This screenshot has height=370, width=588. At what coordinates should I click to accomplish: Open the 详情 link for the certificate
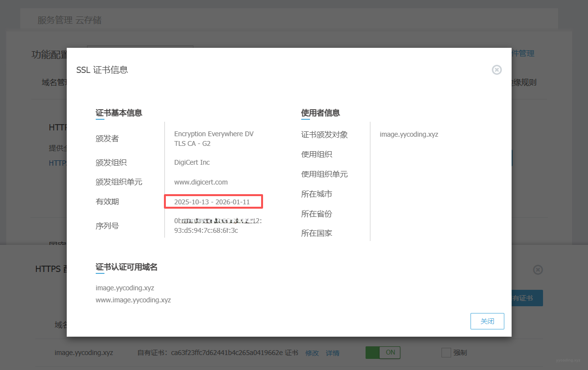click(333, 353)
